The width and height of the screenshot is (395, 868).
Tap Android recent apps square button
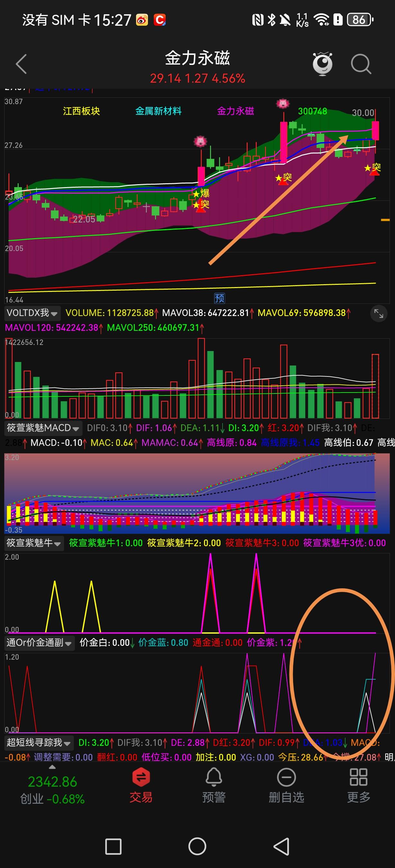(x=113, y=846)
